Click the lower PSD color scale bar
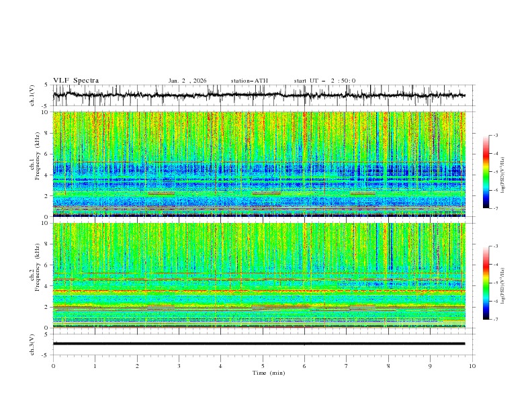 pyautogui.click(x=486, y=283)
